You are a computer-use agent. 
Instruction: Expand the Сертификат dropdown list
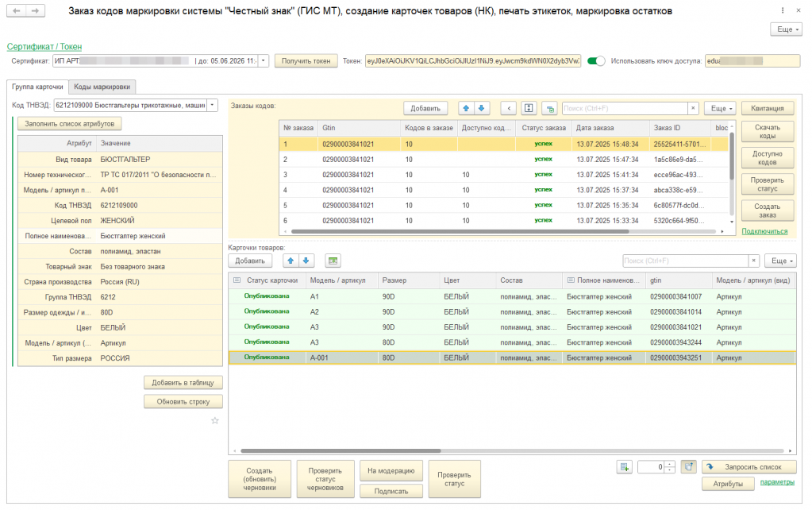click(264, 61)
